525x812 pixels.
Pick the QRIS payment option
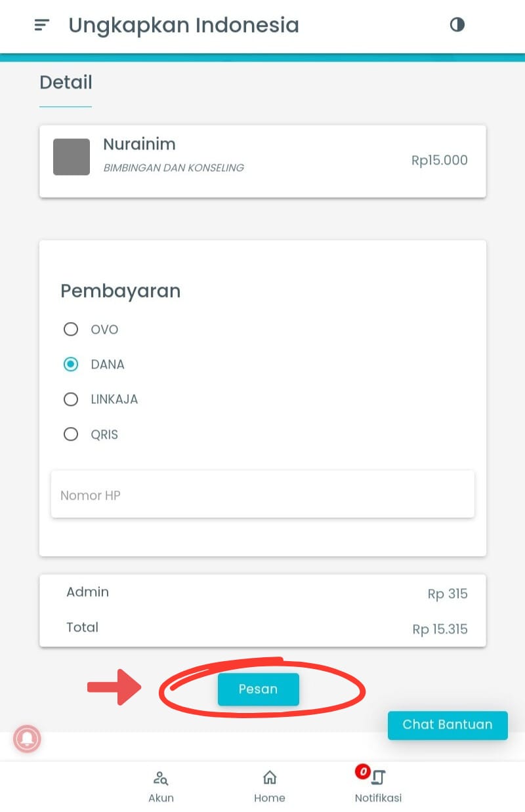click(71, 434)
